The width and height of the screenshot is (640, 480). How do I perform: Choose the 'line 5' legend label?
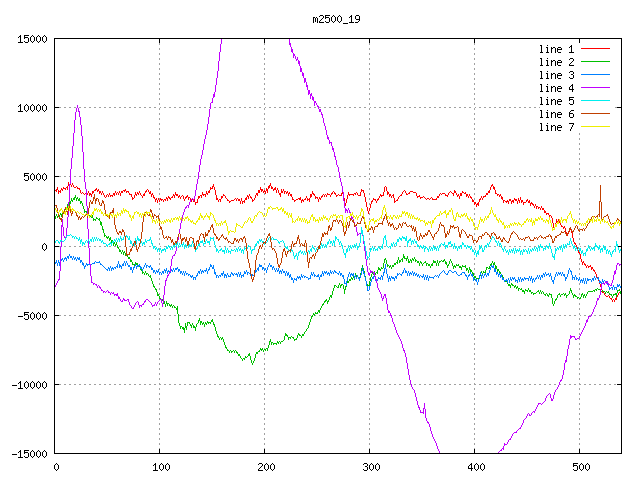557,101
